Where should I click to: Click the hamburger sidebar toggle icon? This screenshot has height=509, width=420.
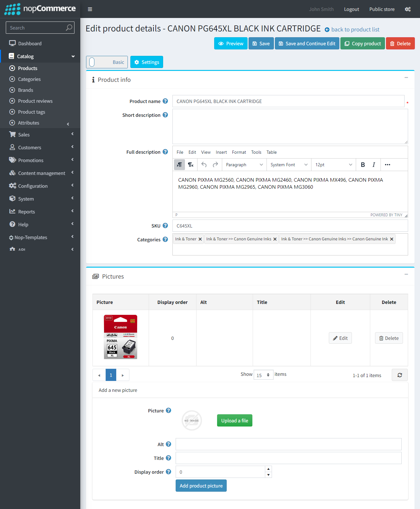(90, 9)
